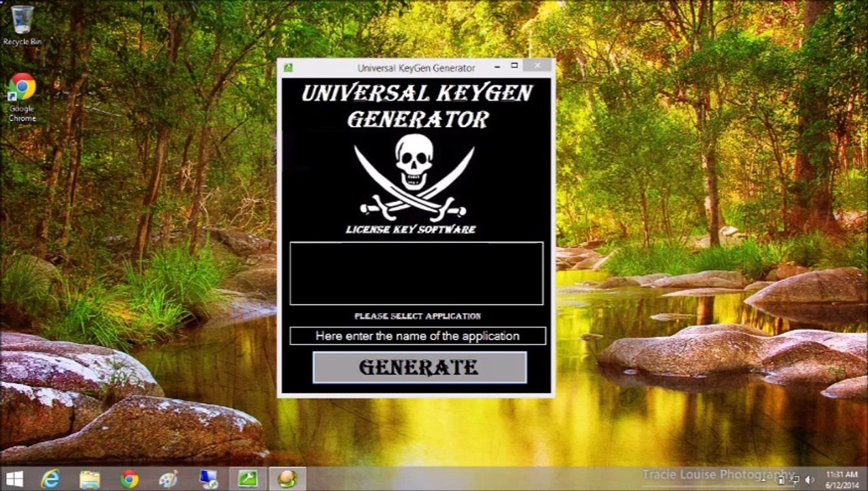Minimize the Universal KeyGen Generator window

(497, 66)
